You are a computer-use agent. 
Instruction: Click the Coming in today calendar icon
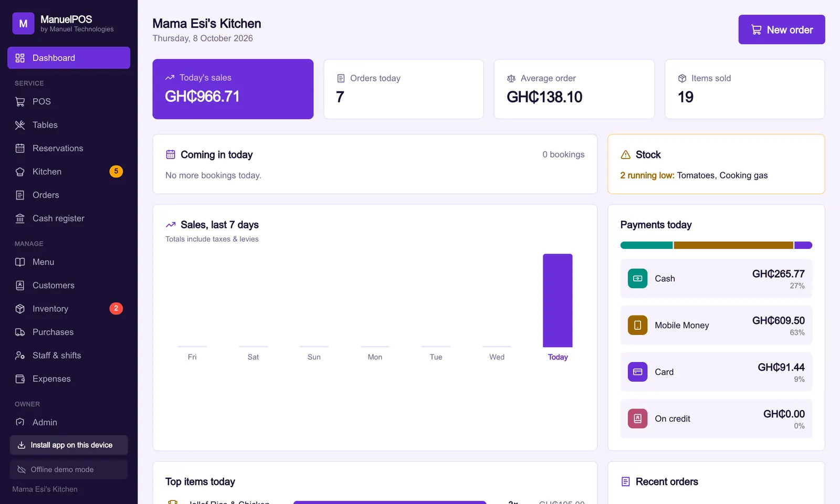tap(171, 155)
